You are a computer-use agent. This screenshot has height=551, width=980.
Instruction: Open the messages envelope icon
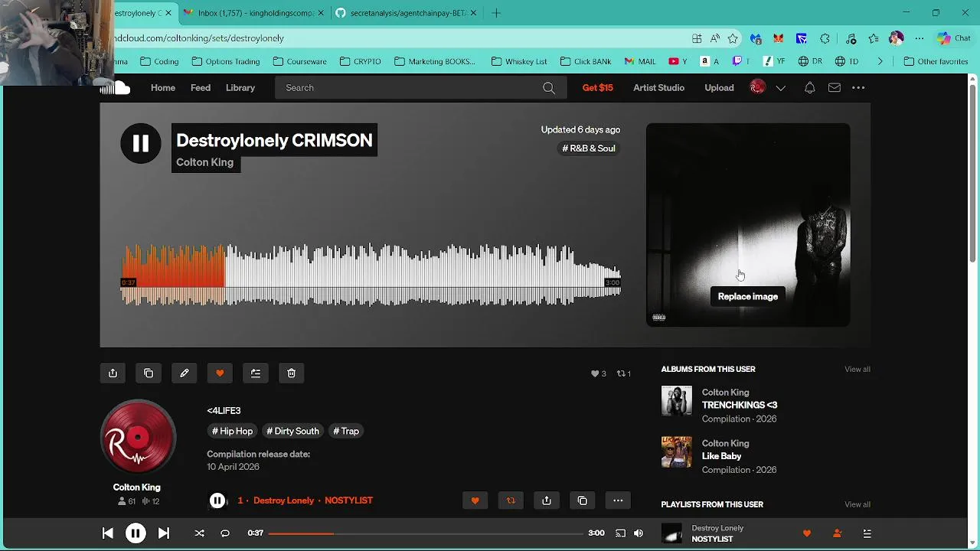click(x=835, y=88)
